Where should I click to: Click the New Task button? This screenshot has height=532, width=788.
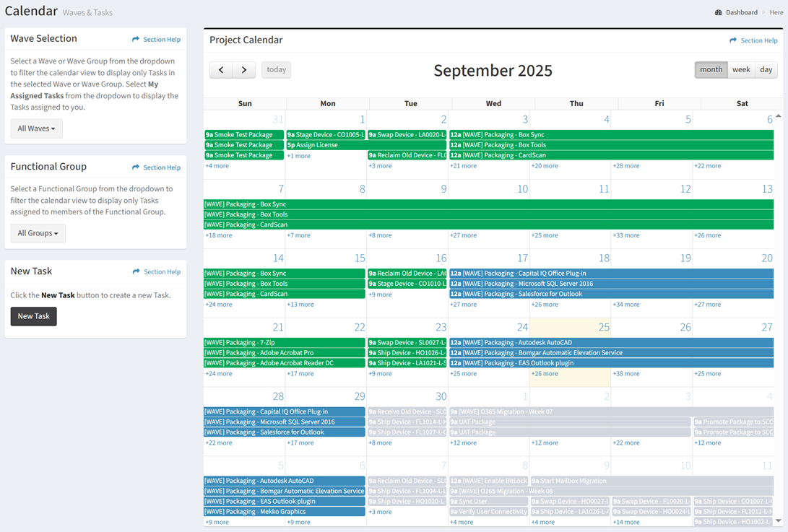pos(33,316)
